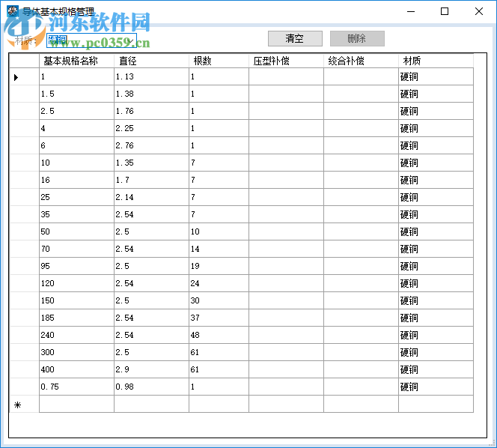Click the 压型补偿 column header
Viewport: 497px width, 448px height.
click(286, 61)
